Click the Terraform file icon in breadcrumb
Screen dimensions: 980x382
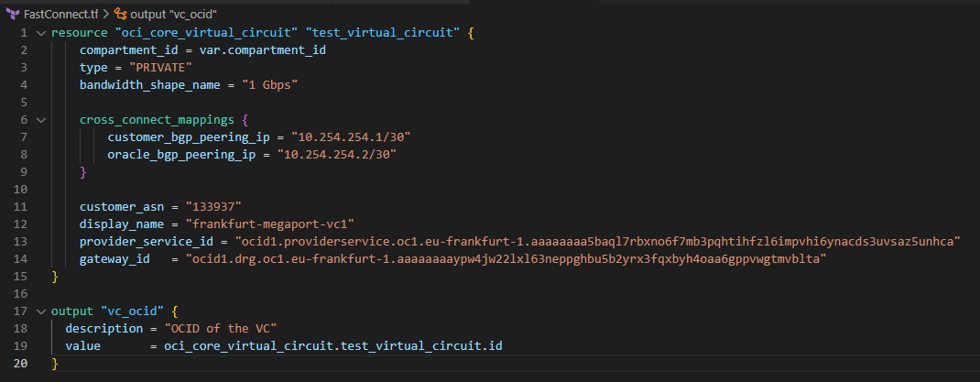12,14
